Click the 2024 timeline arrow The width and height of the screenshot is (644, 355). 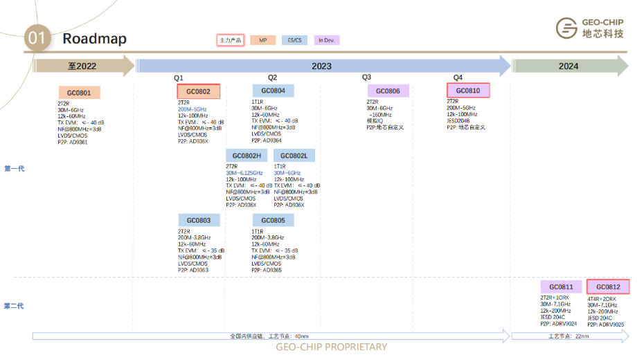(x=569, y=66)
